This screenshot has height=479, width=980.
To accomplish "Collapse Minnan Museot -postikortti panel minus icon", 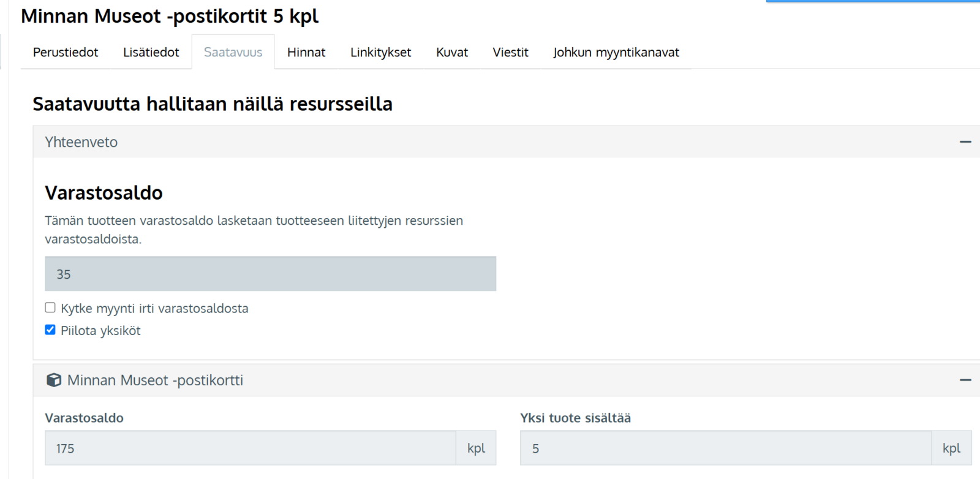I will [x=965, y=380].
